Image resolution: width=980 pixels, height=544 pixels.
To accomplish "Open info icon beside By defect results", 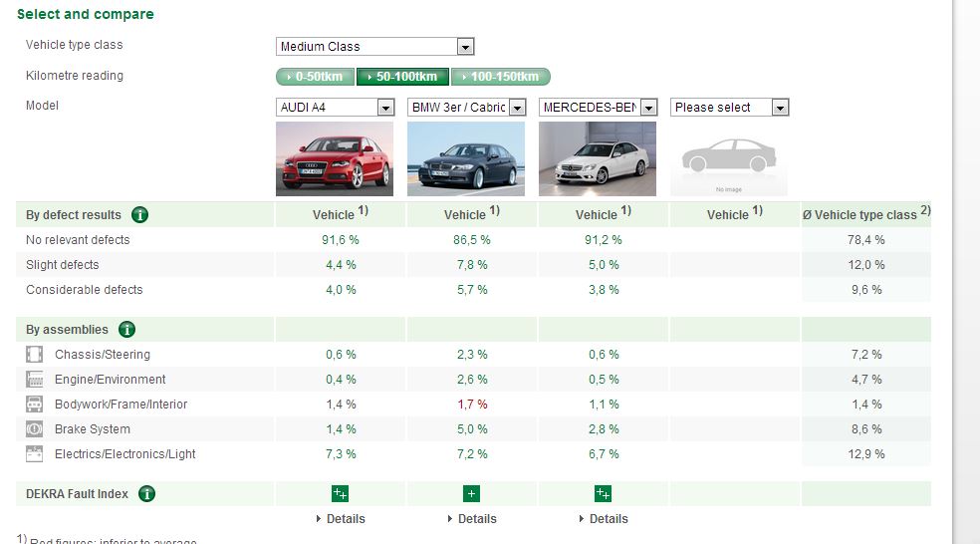I will coord(140,214).
